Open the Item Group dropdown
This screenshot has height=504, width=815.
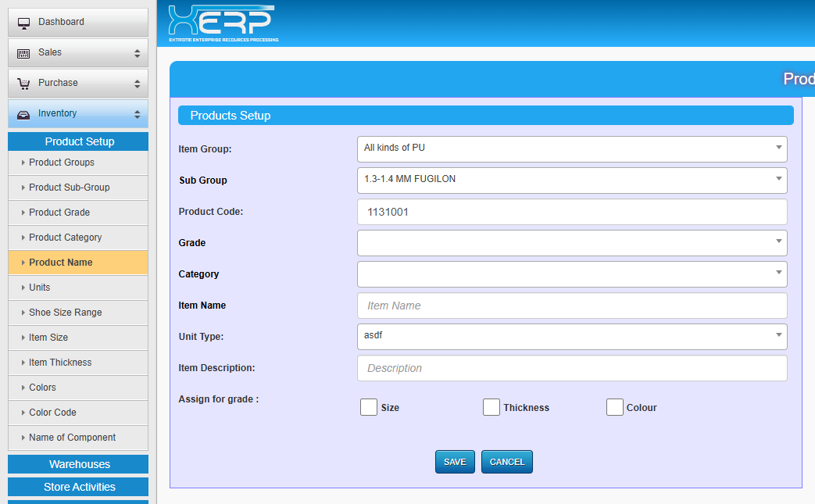pos(571,148)
